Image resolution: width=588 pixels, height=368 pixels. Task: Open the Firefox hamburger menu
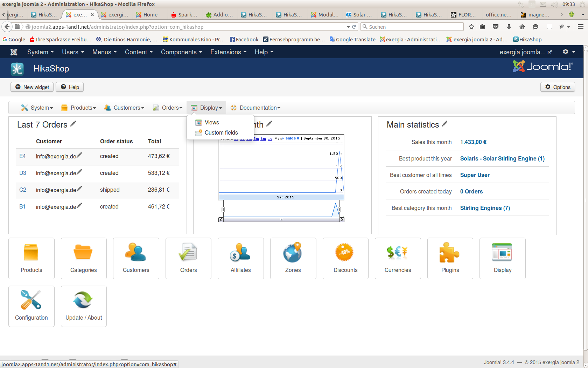point(581,27)
